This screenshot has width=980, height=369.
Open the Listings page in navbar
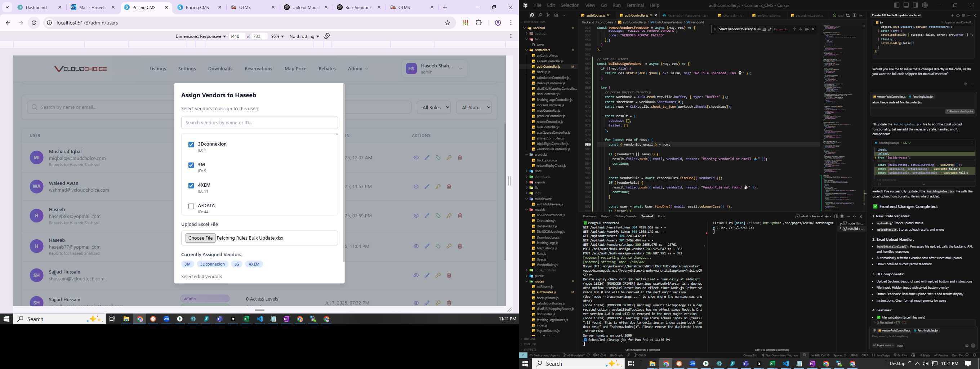point(157,69)
